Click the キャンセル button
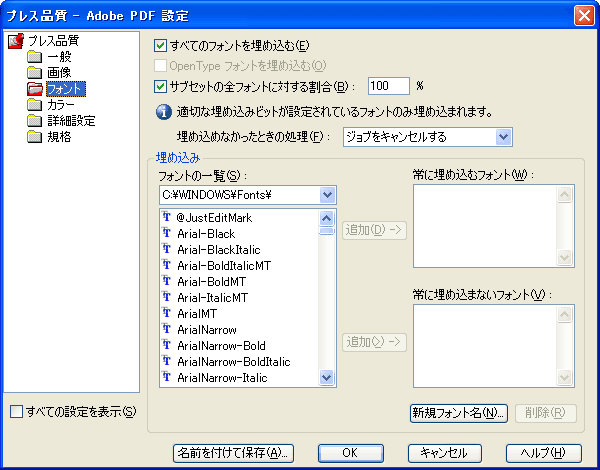The width and height of the screenshot is (600, 470). (x=445, y=453)
